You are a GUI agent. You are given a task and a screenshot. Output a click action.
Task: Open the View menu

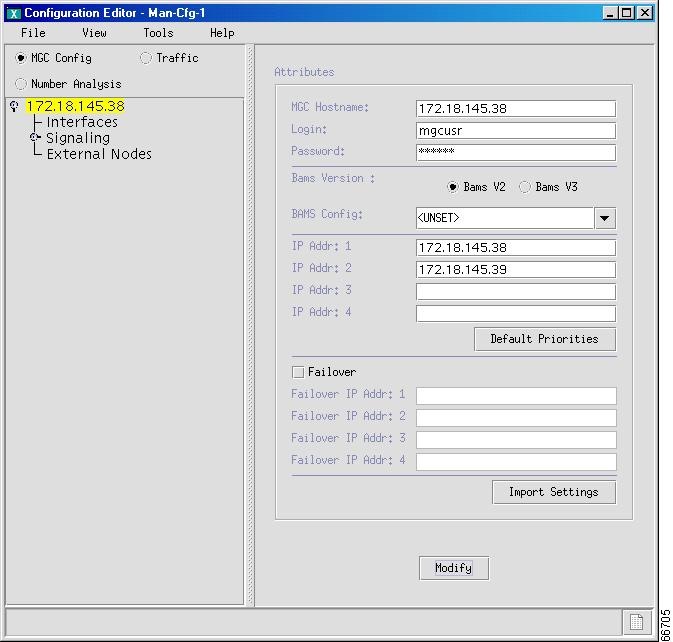click(94, 33)
